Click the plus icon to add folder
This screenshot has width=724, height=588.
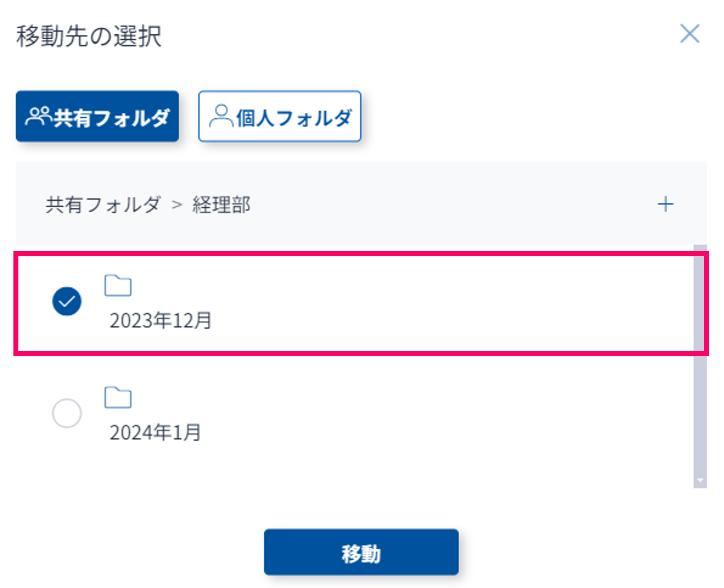665,204
